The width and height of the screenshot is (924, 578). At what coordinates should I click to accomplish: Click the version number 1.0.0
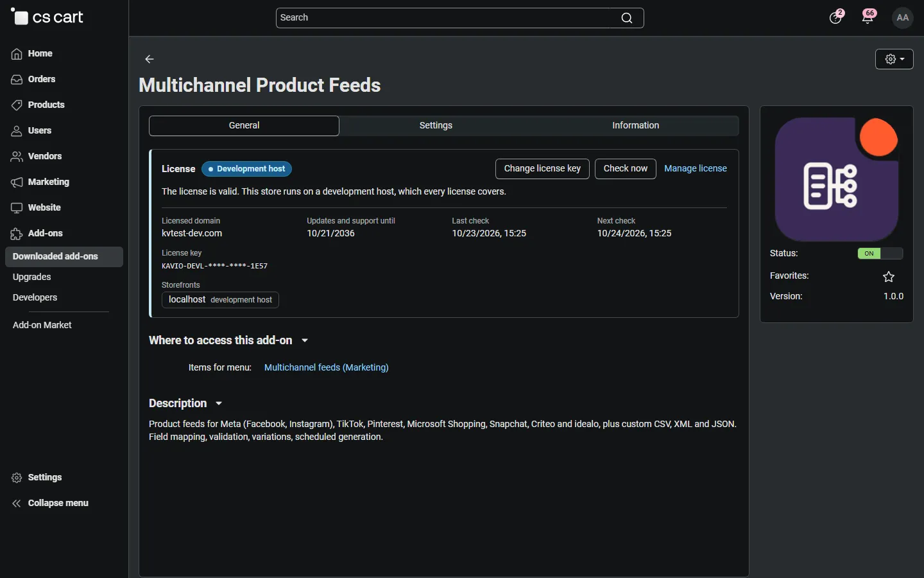tap(893, 297)
